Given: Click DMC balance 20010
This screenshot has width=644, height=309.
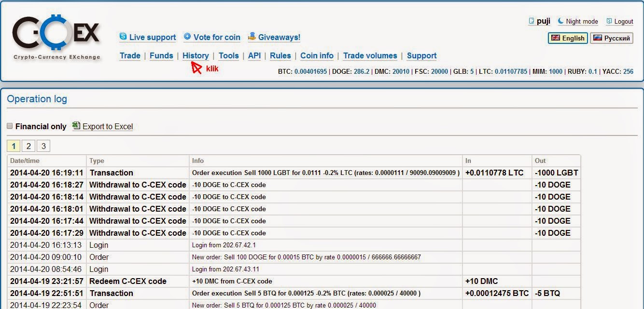Looking at the screenshot, I should [x=401, y=71].
